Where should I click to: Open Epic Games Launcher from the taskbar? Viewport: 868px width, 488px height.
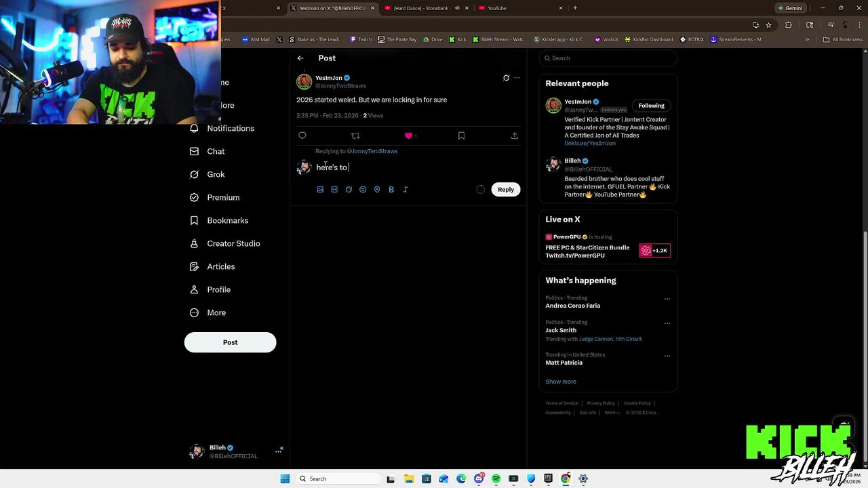(548, 479)
